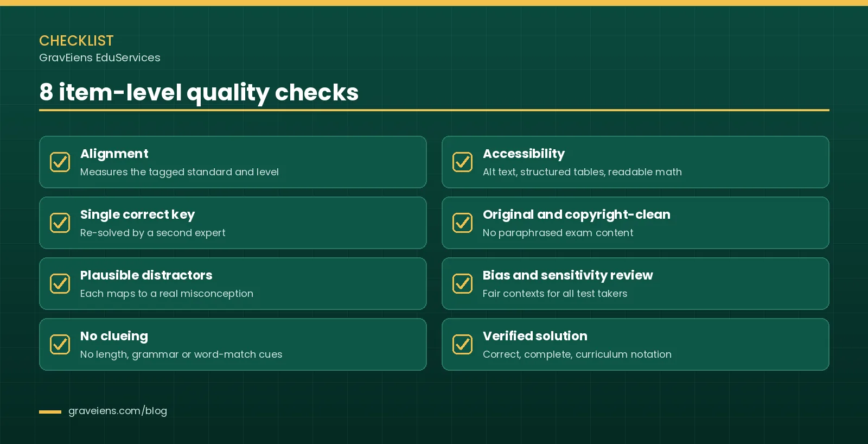Click the checkmark icon beside Alignment
Viewport: 868px width, 444px height.
coord(60,162)
